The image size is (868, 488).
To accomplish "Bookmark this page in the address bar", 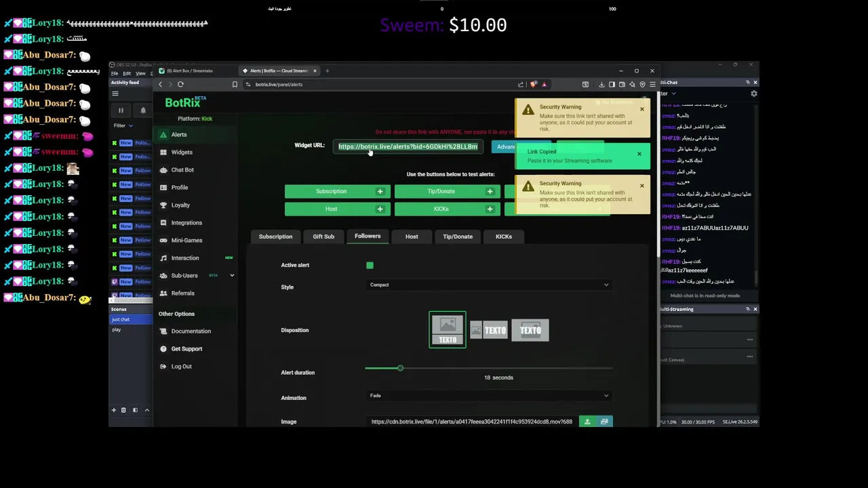I will click(235, 85).
